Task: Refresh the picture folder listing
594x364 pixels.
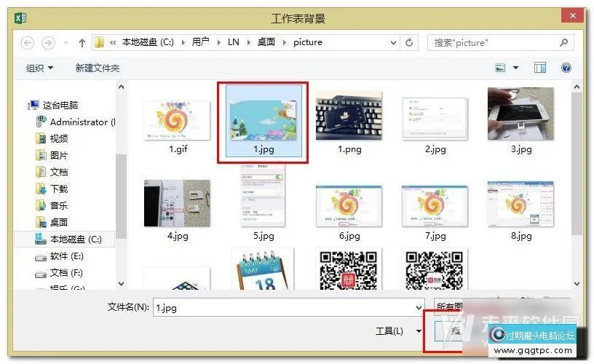Action: point(410,42)
